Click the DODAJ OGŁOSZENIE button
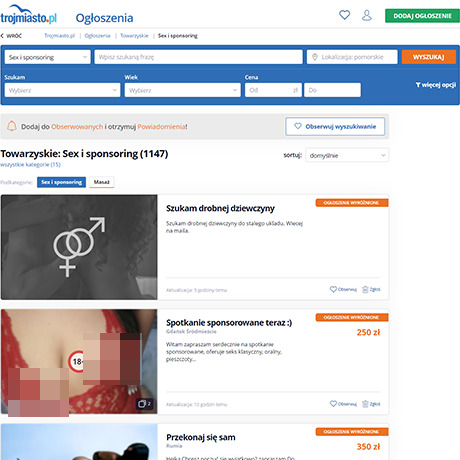The height and width of the screenshot is (460, 460). pos(422,16)
